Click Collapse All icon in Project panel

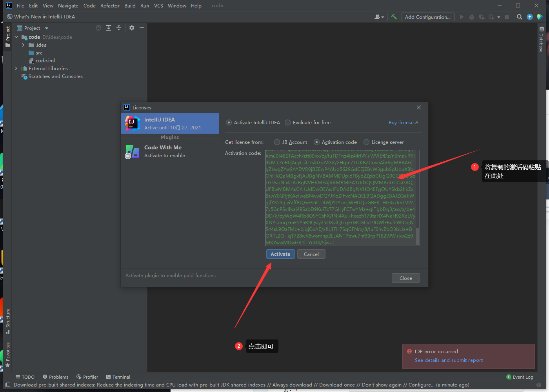(119, 28)
